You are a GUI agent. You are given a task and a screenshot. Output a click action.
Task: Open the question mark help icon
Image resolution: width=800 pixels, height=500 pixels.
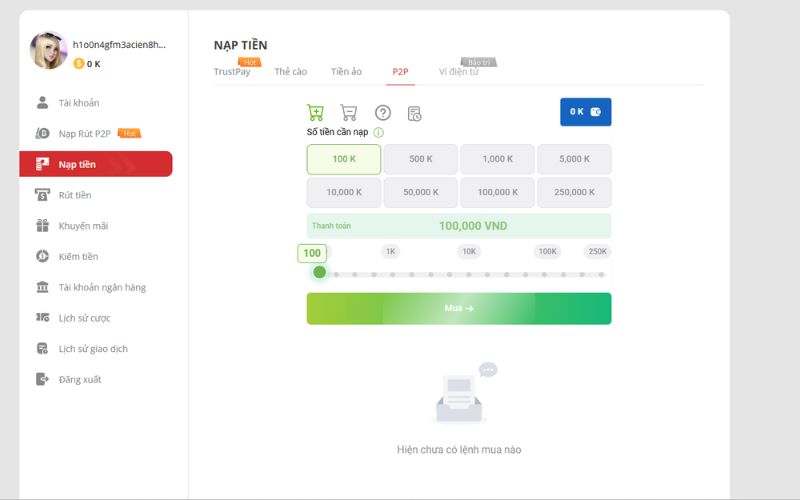(x=383, y=113)
